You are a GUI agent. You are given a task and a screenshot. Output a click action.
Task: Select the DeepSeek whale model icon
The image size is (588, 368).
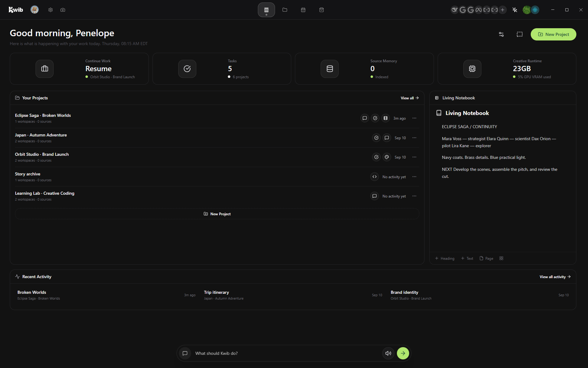pyautogui.click(x=455, y=10)
